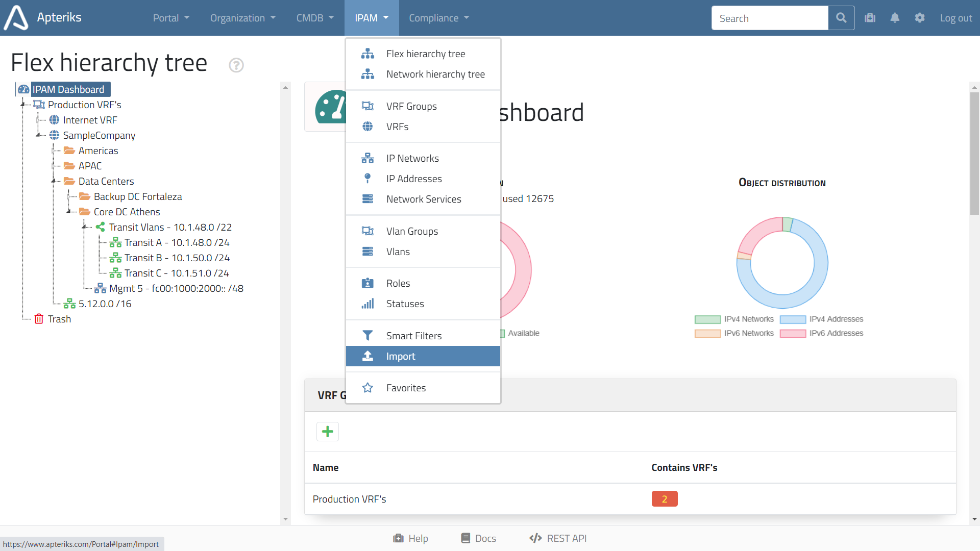Choose IP Addresses menu entry
The width and height of the screenshot is (980, 551).
coord(414,179)
